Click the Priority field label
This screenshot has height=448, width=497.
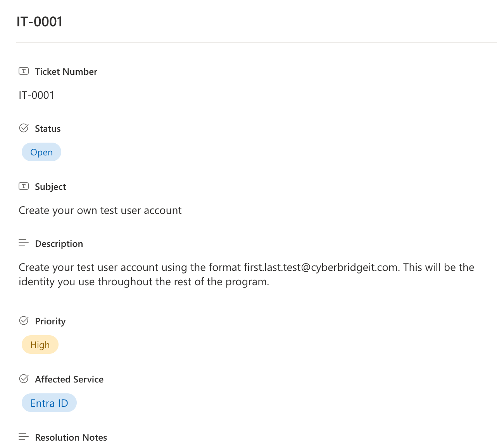click(50, 321)
